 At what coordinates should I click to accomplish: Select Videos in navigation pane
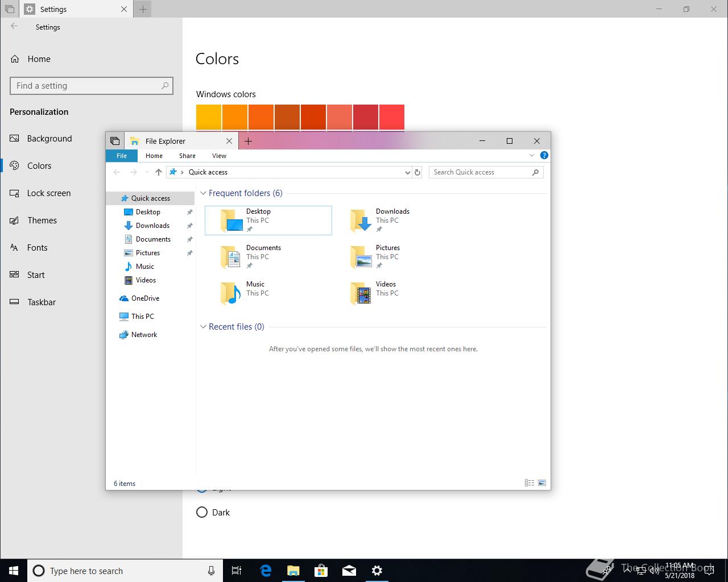[150, 280]
